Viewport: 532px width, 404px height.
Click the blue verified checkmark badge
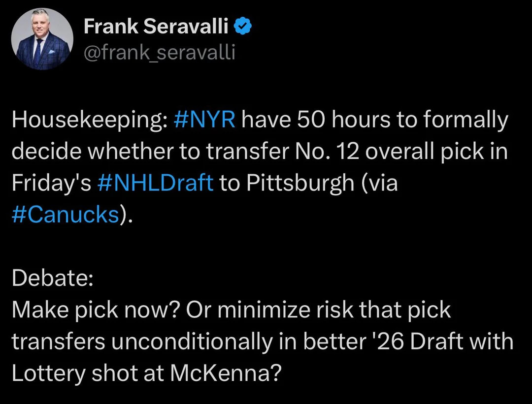(242, 27)
